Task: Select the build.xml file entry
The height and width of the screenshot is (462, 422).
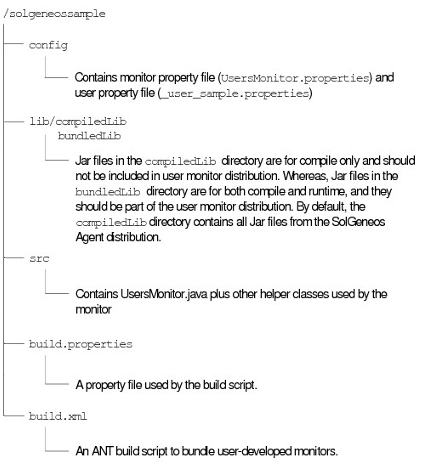Action: [58, 416]
